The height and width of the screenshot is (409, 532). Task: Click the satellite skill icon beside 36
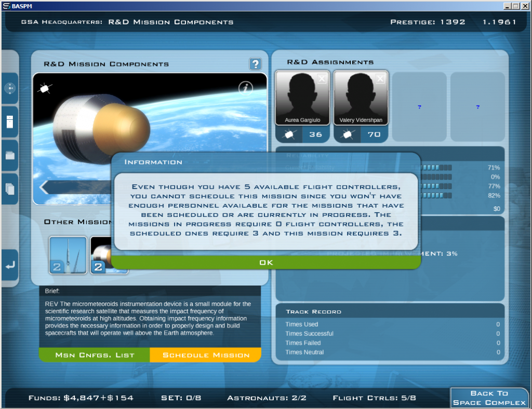[x=289, y=134]
